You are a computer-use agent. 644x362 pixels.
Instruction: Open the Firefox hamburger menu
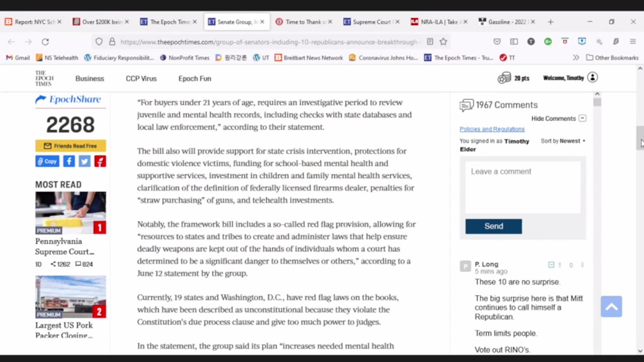[633, 42]
